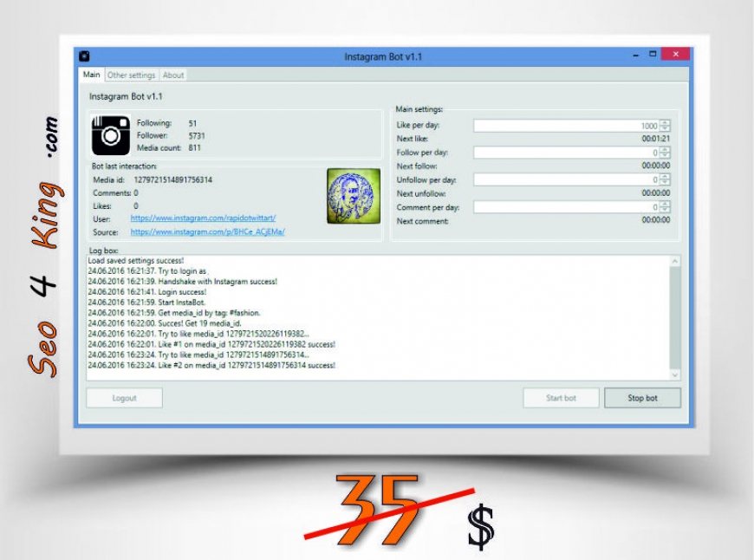The image size is (754, 560).
Task: Select the Media id value 1279721514891756314
Action: (172, 179)
